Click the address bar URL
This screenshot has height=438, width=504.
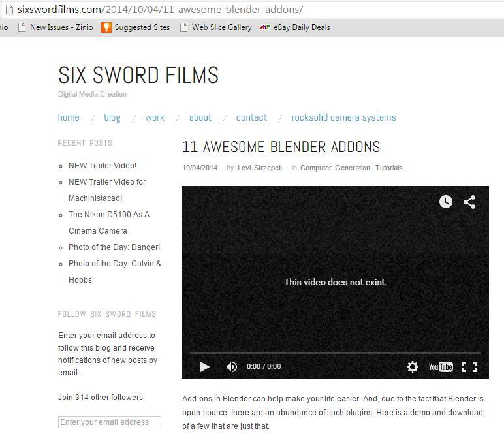coord(160,10)
